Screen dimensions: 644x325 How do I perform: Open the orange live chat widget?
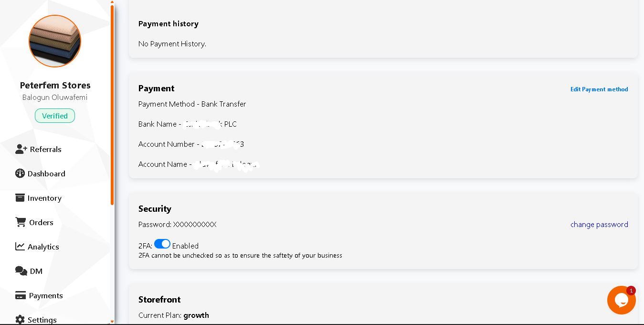tap(621, 300)
